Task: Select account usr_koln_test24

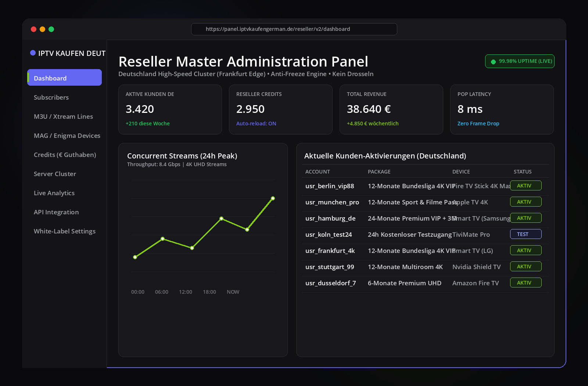Action: tap(329, 235)
